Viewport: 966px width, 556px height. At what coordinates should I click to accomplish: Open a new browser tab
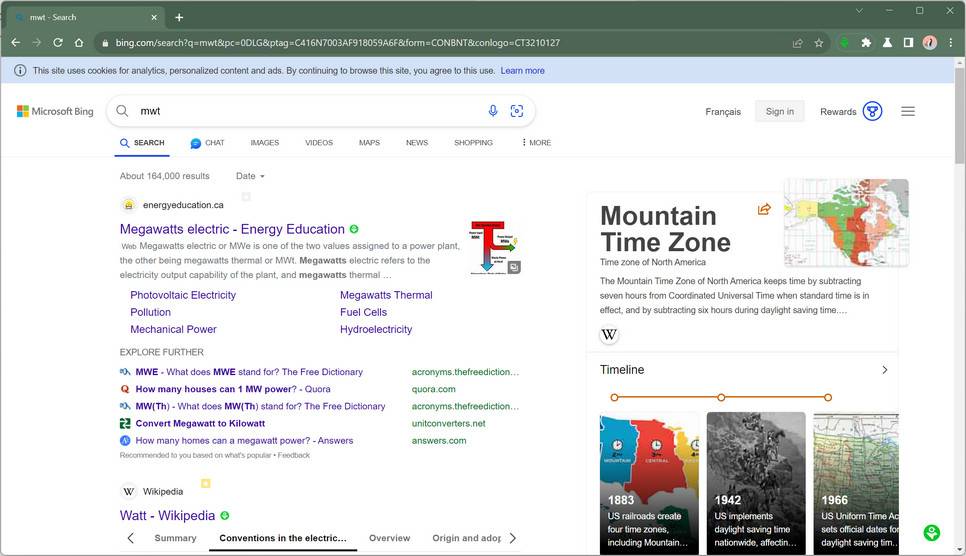click(x=179, y=17)
